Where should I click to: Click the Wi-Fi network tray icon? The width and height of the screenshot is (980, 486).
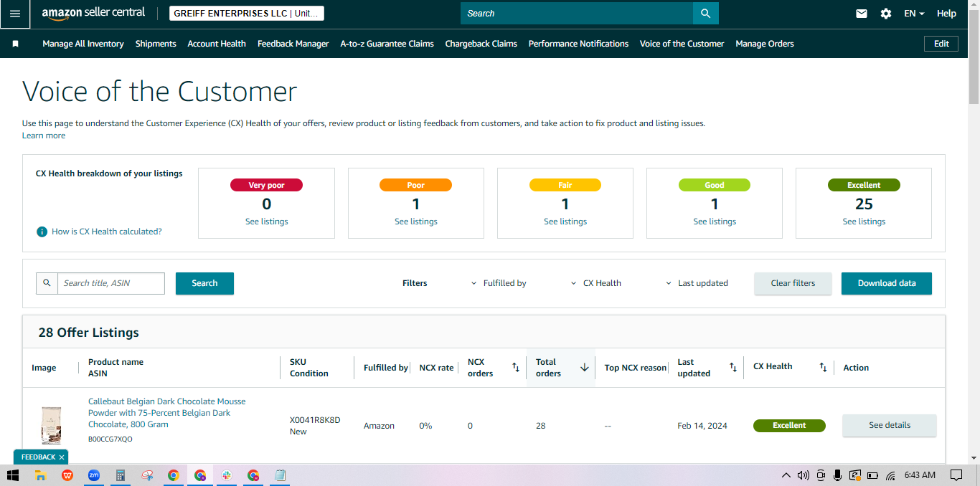(x=890, y=475)
